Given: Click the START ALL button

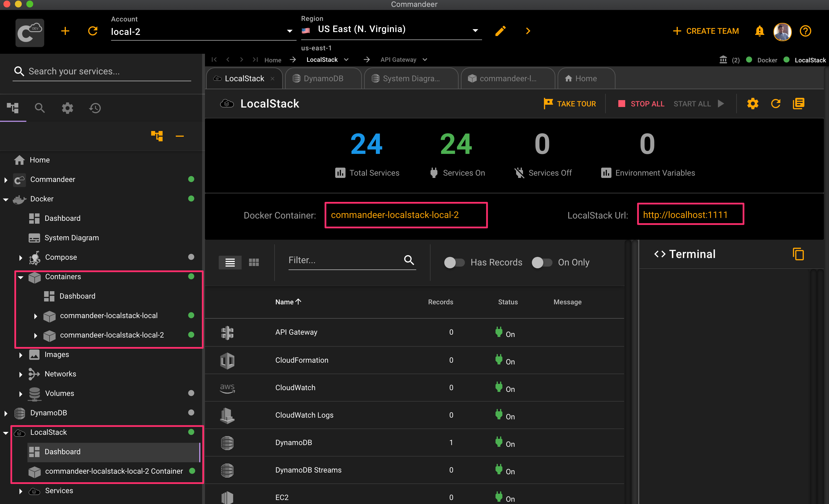Looking at the screenshot, I should tap(698, 104).
